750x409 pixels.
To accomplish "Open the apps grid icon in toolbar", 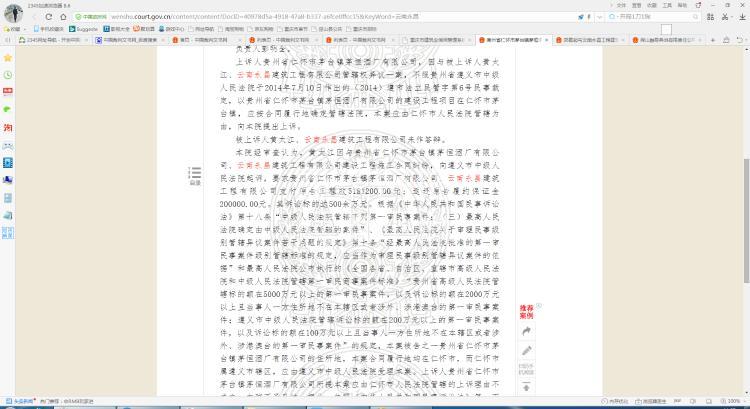I will [x=710, y=17].
